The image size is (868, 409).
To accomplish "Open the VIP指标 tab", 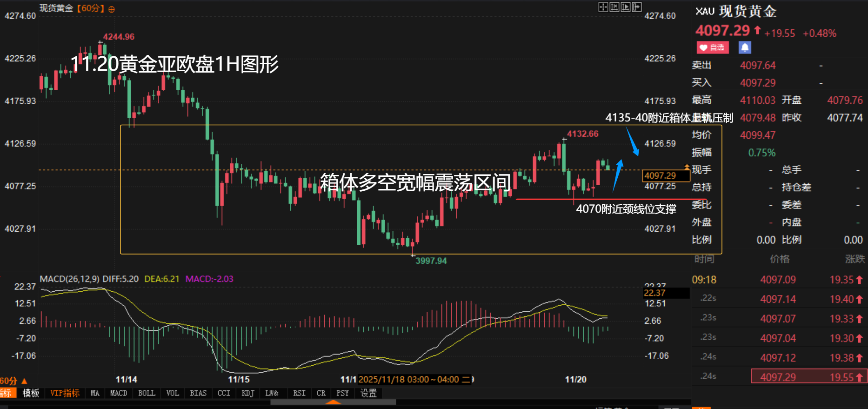I will pos(65,393).
